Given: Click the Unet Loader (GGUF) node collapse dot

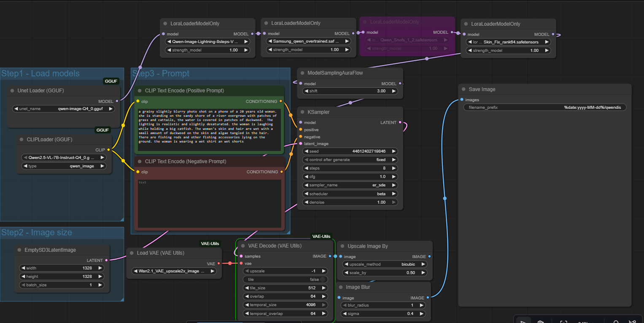Looking at the screenshot, I should click(x=12, y=91).
